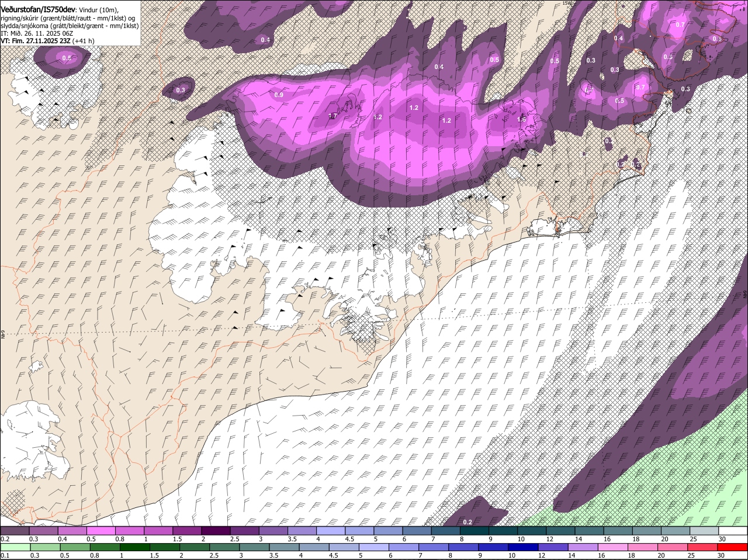Select the 0.5 label in the isolated oval purple patch
This screenshot has width=748, height=560.
66,58
